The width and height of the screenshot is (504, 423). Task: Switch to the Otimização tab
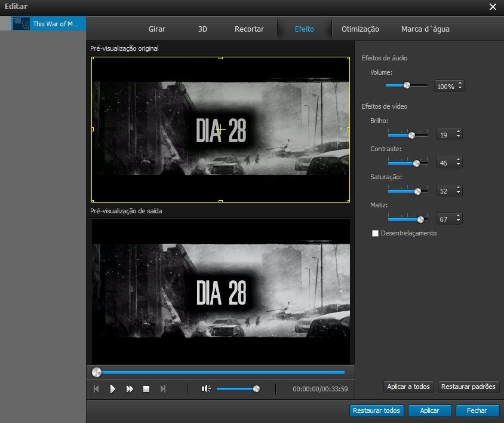coord(360,29)
